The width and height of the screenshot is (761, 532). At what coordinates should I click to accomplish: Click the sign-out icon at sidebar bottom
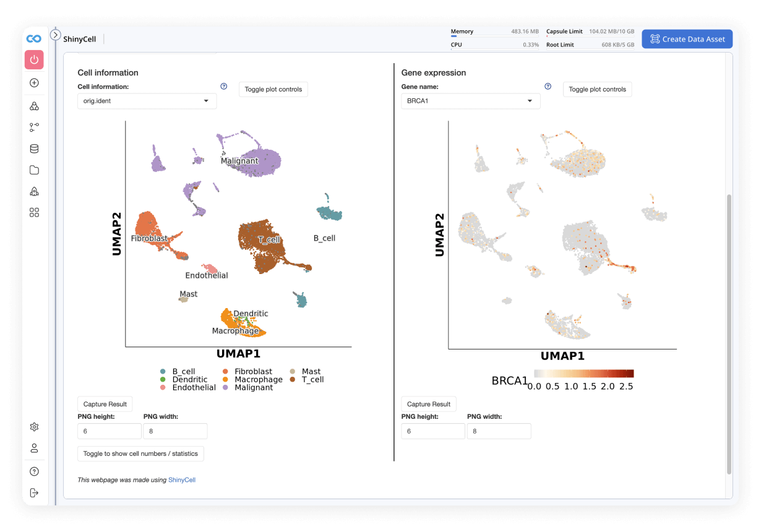coord(34,492)
